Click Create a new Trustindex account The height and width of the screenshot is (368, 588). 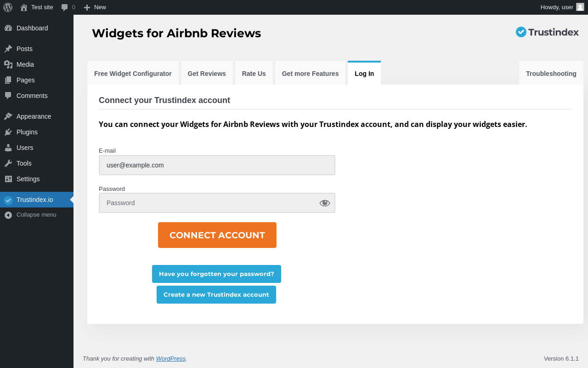click(216, 294)
